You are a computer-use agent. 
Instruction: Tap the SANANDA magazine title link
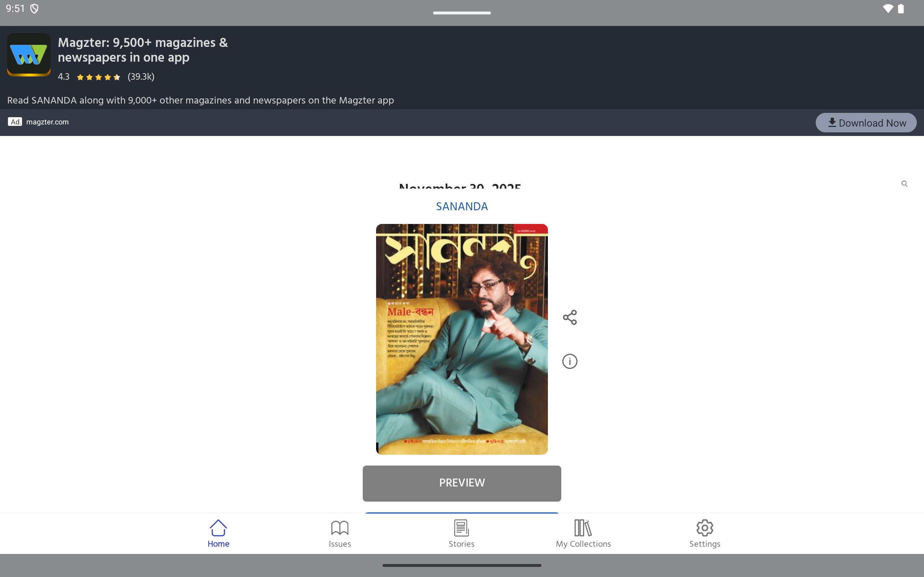click(x=462, y=206)
